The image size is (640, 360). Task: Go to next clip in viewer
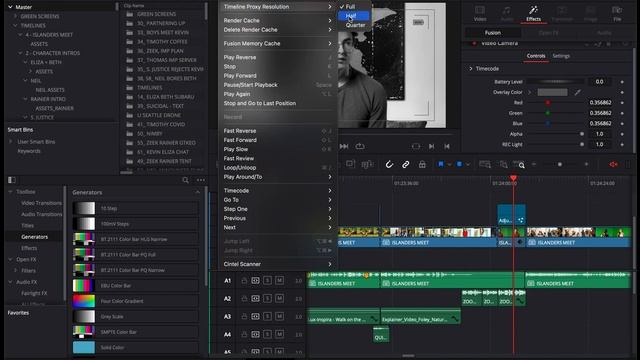pyautogui.click(x=431, y=146)
